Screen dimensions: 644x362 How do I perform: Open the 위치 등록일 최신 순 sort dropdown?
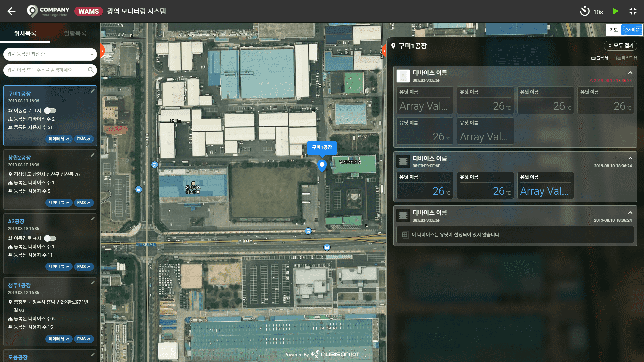tap(50, 54)
